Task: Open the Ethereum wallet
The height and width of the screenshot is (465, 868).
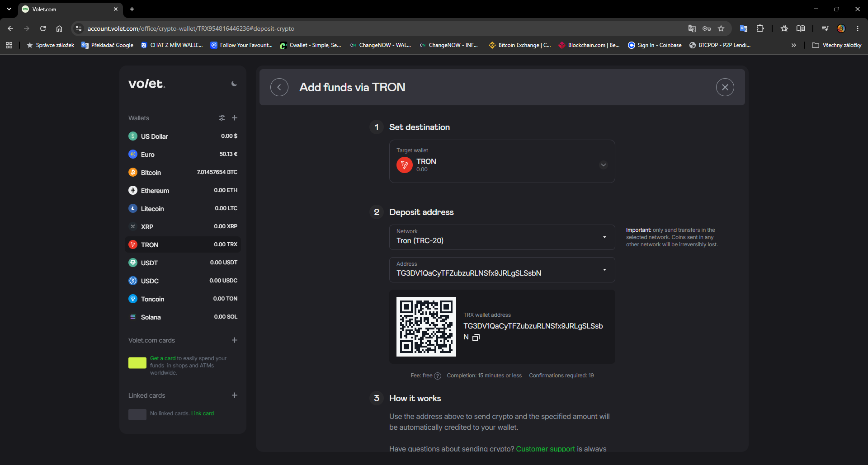Action: (x=183, y=190)
